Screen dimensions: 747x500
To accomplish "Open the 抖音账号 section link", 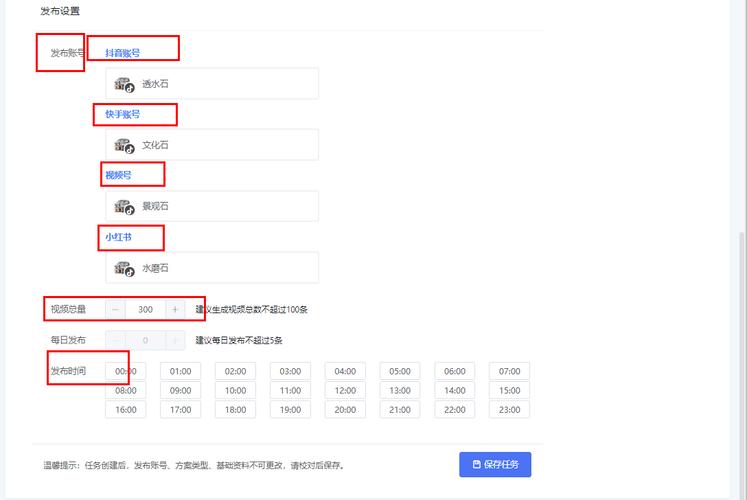I will point(122,53).
